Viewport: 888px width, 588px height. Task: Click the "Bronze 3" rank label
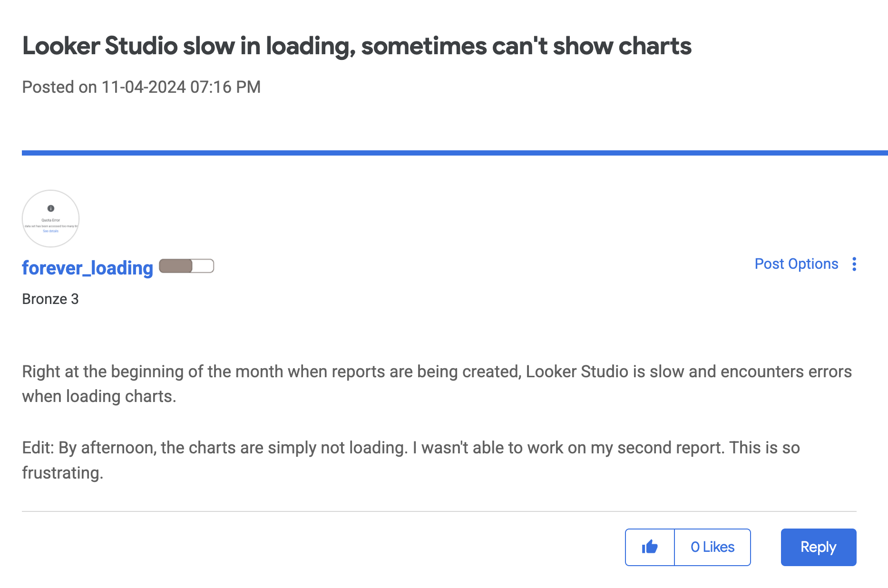(x=50, y=299)
